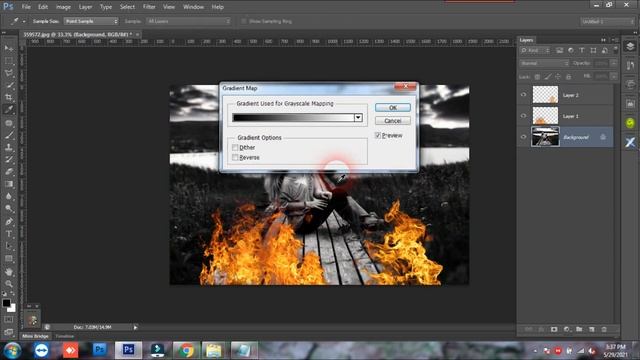Screen dimensions: 640x360
Task: Click Cancel in Gradient Map dialog
Action: point(393,121)
